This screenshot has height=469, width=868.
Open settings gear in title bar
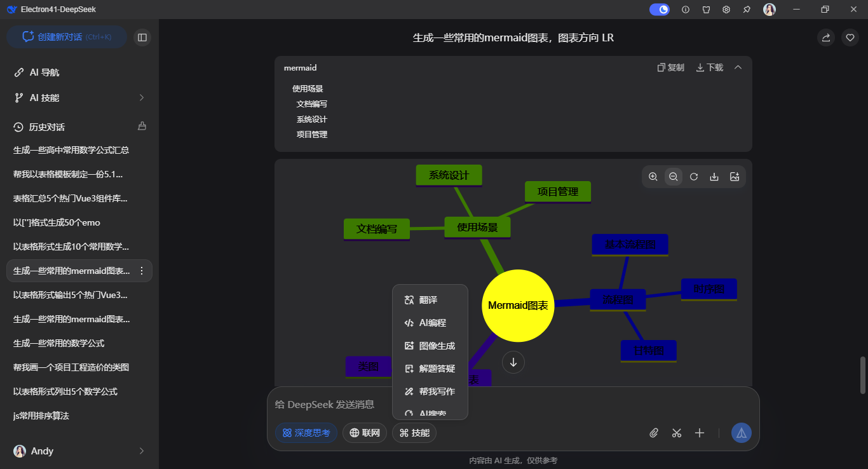tap(726, 10)
